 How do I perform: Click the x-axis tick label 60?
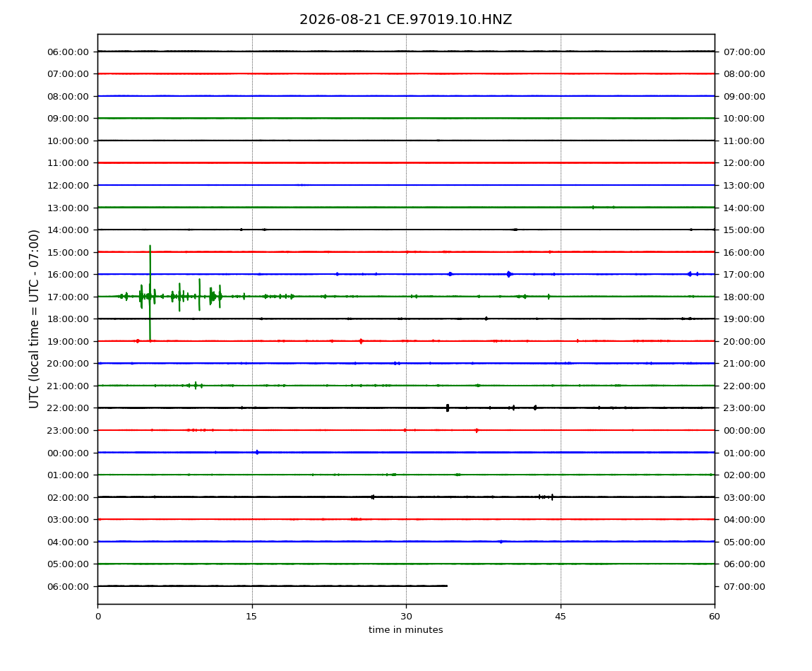click(x=715, y=617)
